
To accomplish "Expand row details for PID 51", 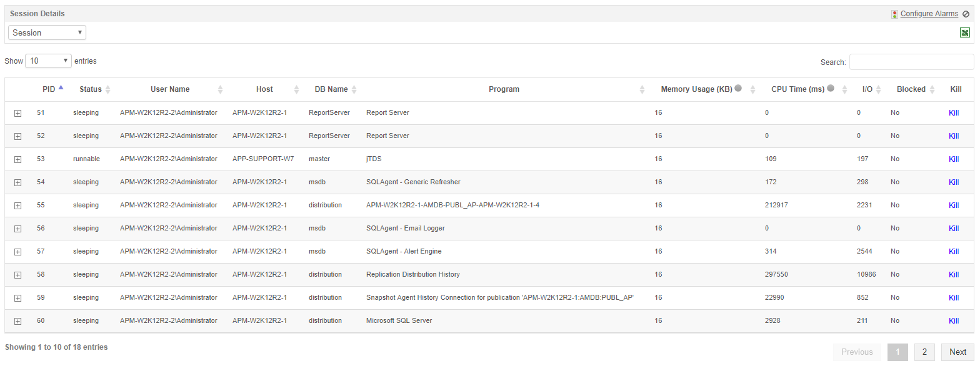I will (17, 113).
